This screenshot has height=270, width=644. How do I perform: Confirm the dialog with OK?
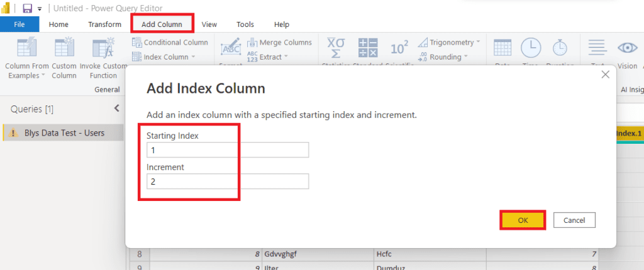point(523,220)
